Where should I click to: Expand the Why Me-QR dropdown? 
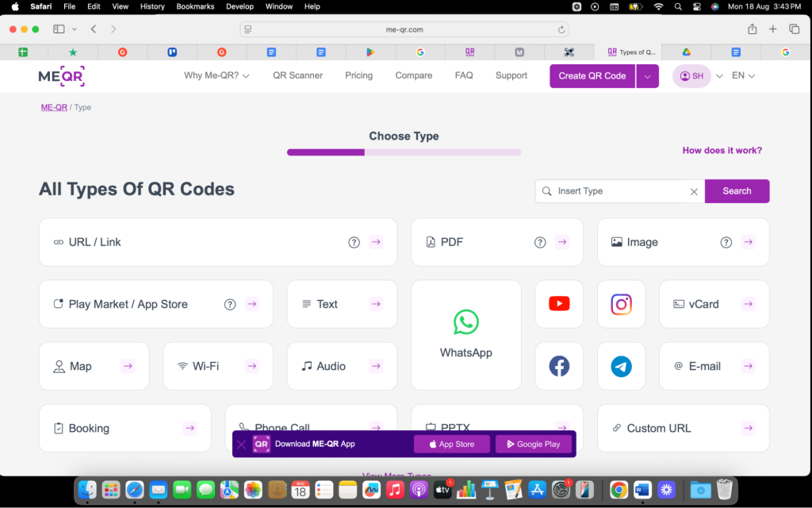tap(214, 75)
